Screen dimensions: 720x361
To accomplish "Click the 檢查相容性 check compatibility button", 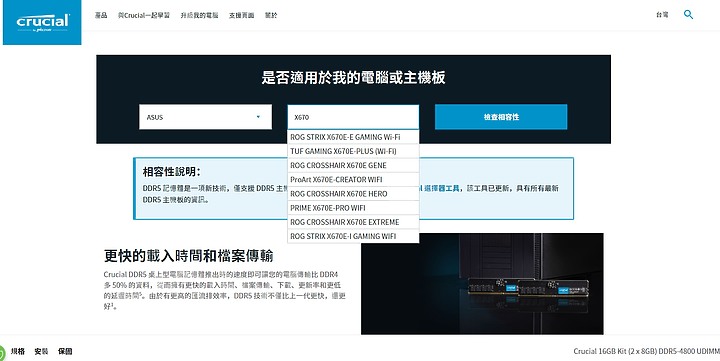I will click(501, 117).
